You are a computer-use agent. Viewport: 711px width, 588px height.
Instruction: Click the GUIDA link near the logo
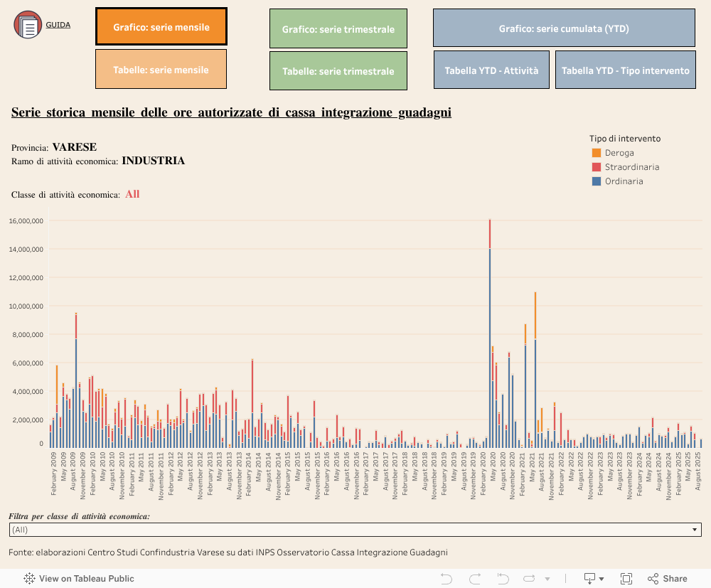[58, 23]
